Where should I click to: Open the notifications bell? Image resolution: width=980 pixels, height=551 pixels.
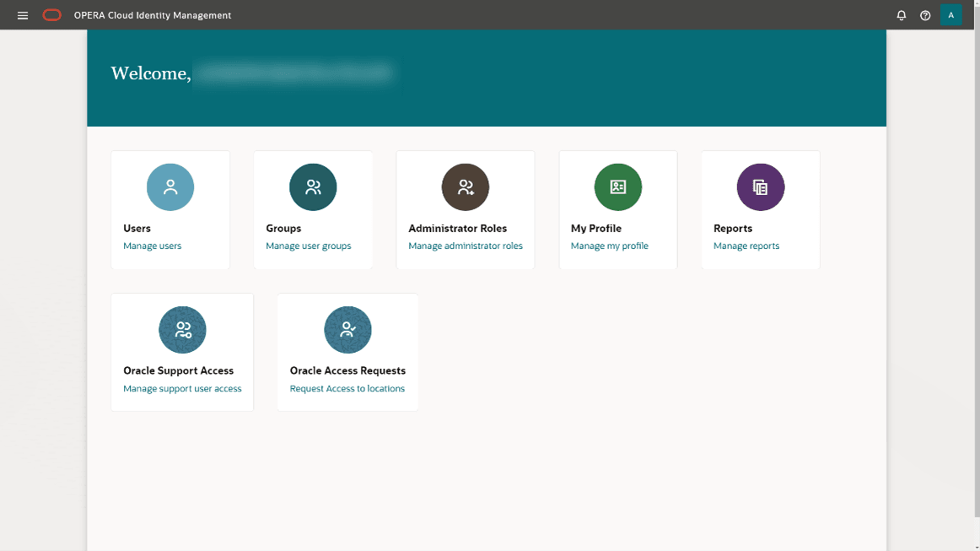(902, 16)
